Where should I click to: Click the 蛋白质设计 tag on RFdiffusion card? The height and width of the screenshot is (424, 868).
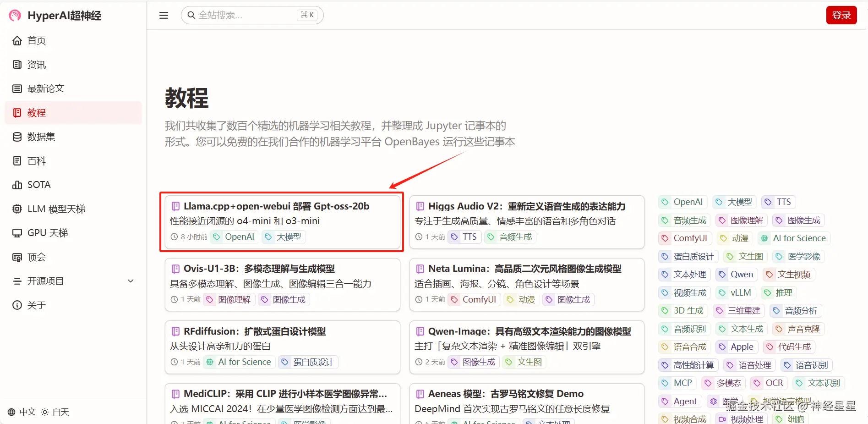tap(308, 362)
